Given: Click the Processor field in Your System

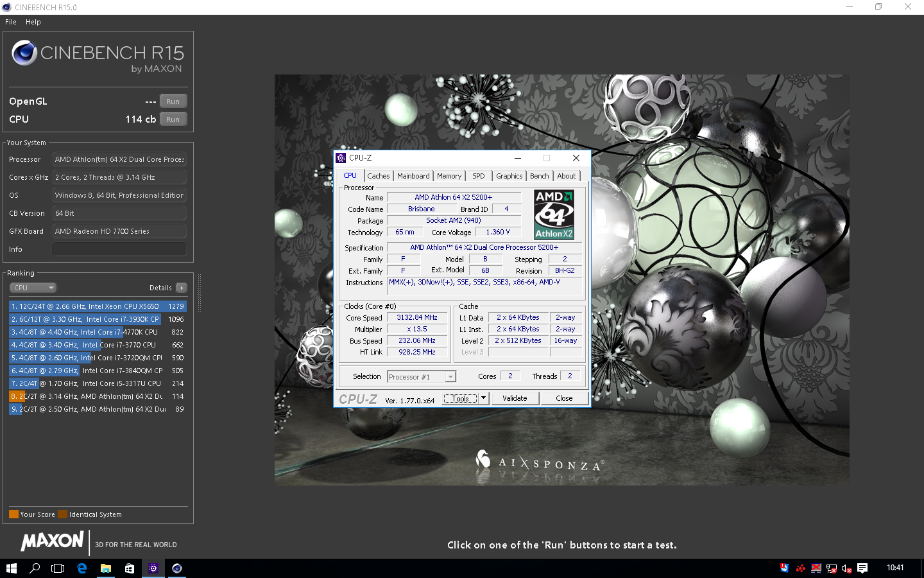Looking at the screenshot, I should 119,159.
